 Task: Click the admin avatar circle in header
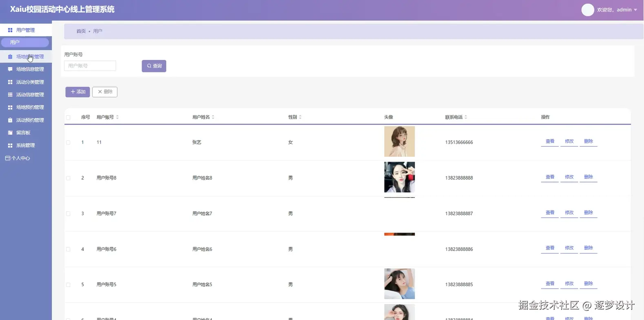pos(588,10)
